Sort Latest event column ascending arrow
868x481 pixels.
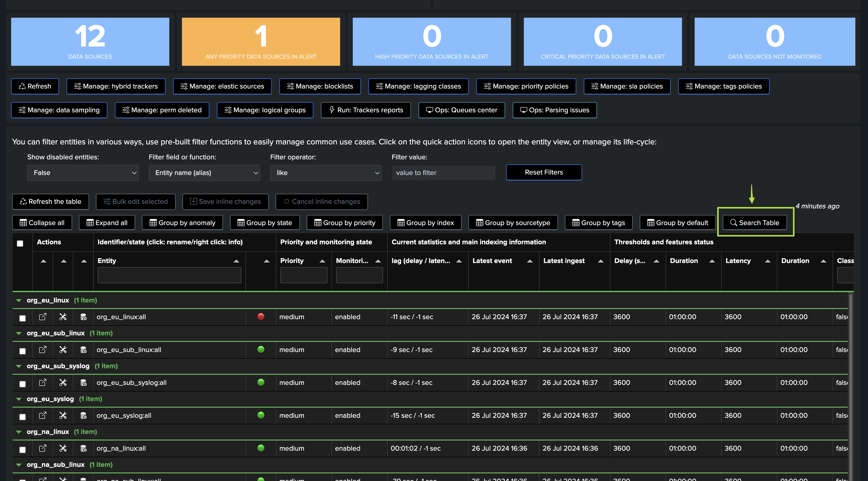pyautogui.click(x=529, y=261)
